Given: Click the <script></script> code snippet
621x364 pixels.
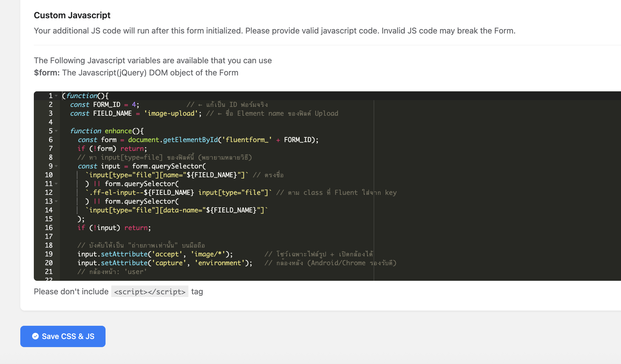Looking at the screenshot, I should tap(149, 292).
